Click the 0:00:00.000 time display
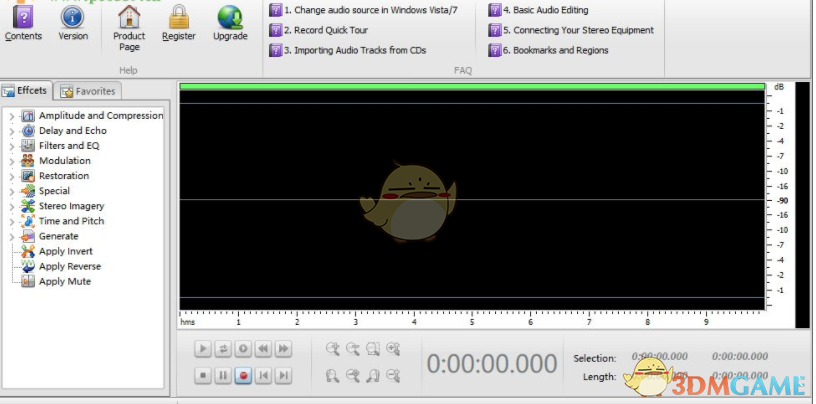Screen dimensions: 816x404 pos(492,363)
